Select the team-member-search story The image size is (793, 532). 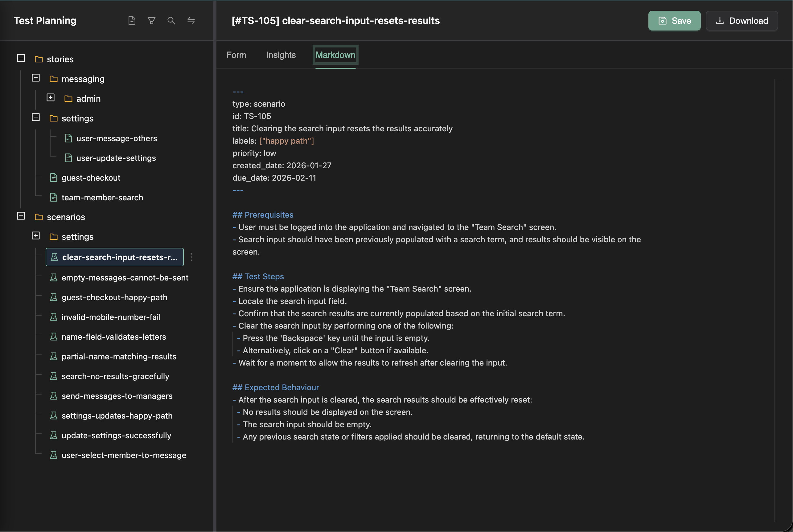tap(102, 198)
